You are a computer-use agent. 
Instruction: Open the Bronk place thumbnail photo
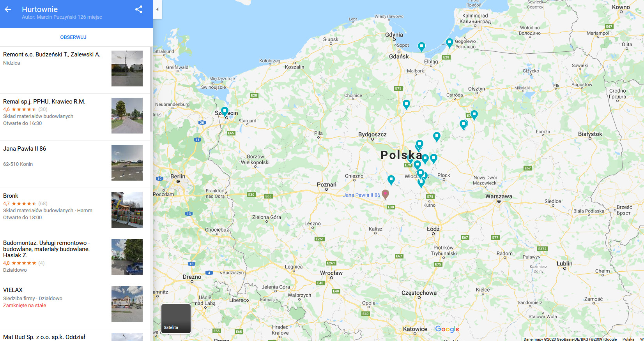click(127, 210)
